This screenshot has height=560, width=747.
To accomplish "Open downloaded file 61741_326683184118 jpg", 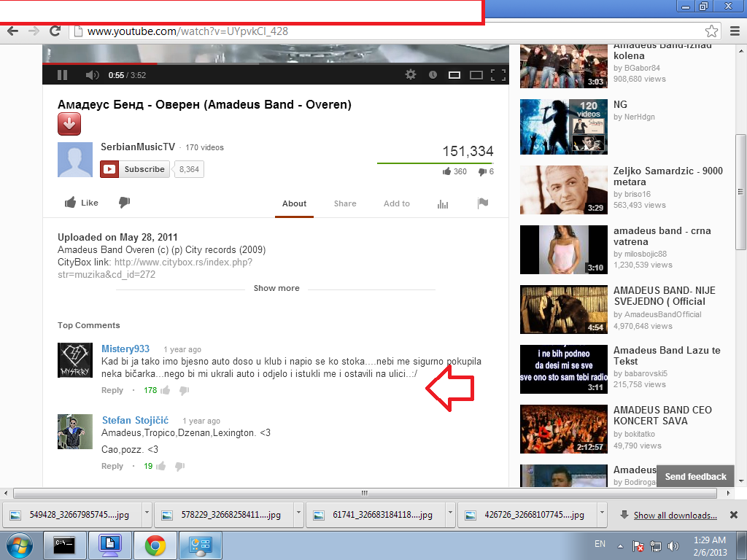I will point(376,515).
